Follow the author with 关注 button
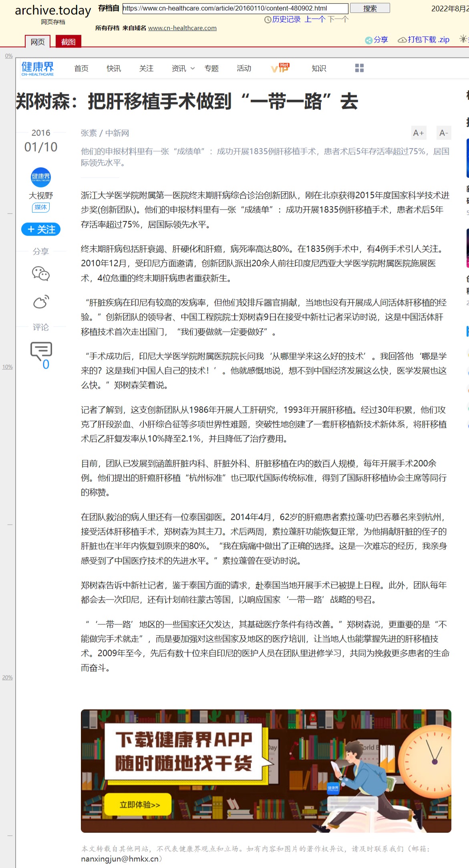469x868 pixels. pyautogui.click(x=41, y=229)
